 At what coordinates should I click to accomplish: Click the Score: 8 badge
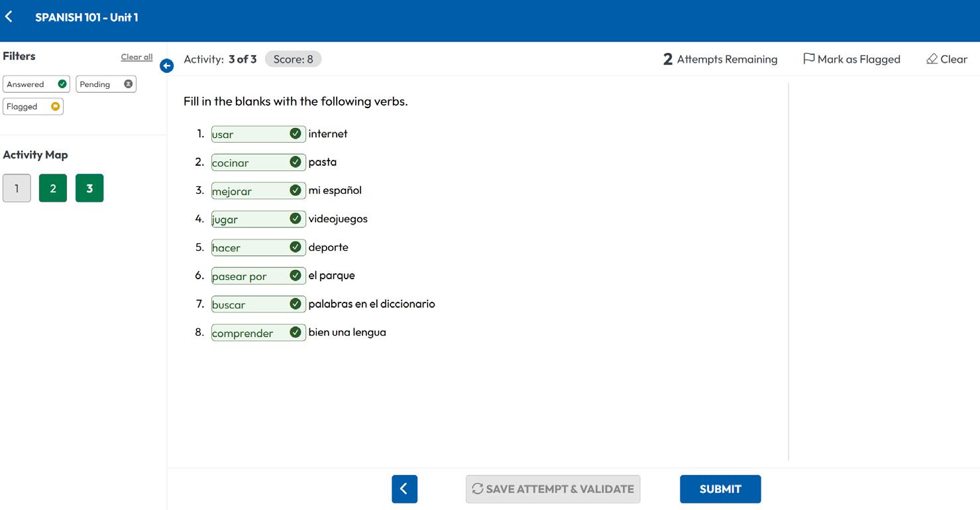(293, 59)
